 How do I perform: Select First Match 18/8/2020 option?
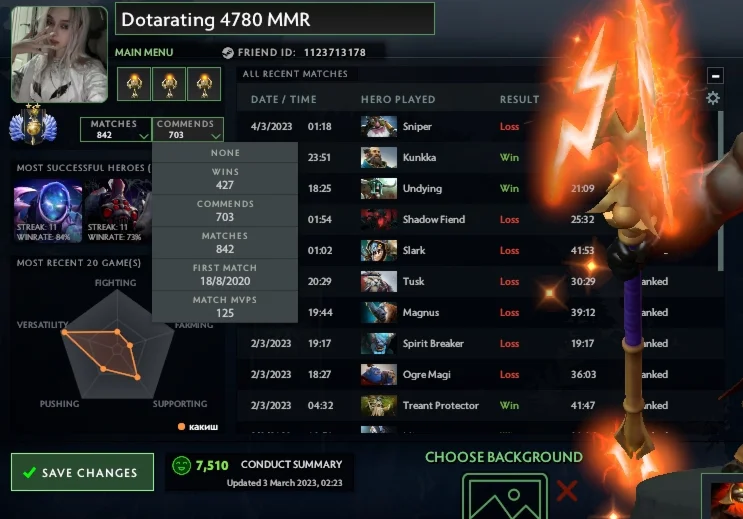click(x=225, y=275)
